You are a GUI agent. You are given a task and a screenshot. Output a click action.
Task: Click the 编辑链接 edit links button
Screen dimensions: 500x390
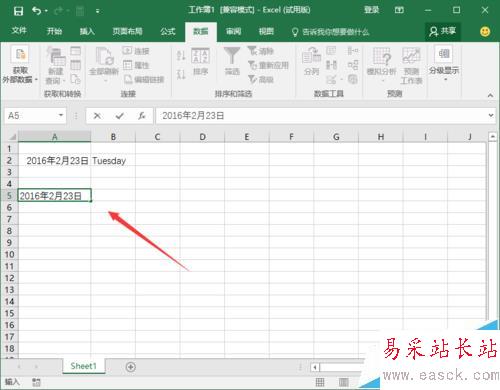pyautogui.click(x=144, y=79)
